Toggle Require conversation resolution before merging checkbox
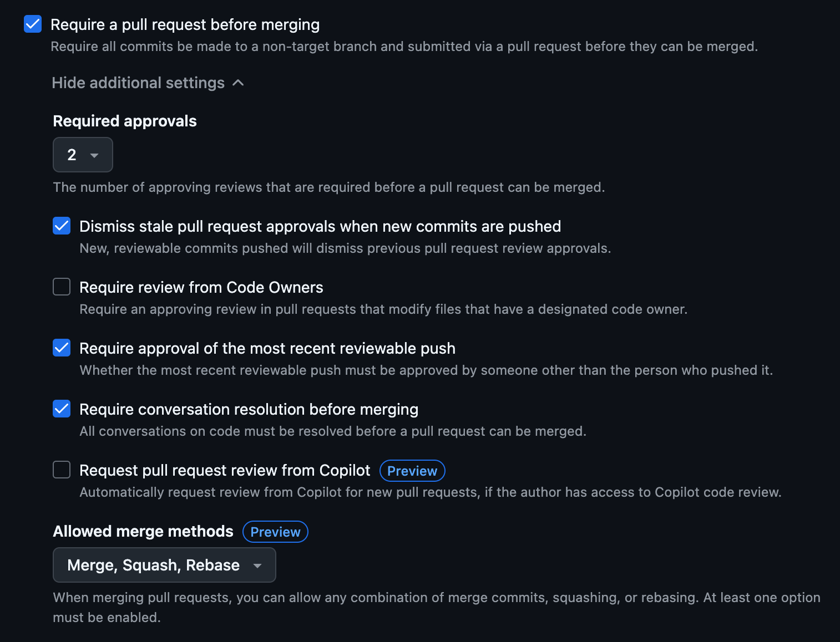 tap(62, 409)
